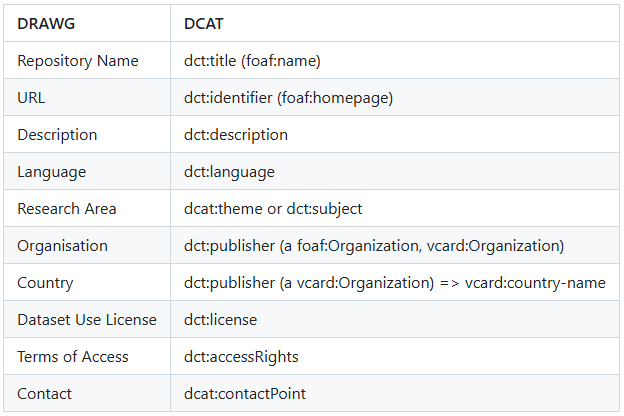The width and height of the screenshot is (624, 416).
Task: Select the Language row label
Action: tap(52, 172)
